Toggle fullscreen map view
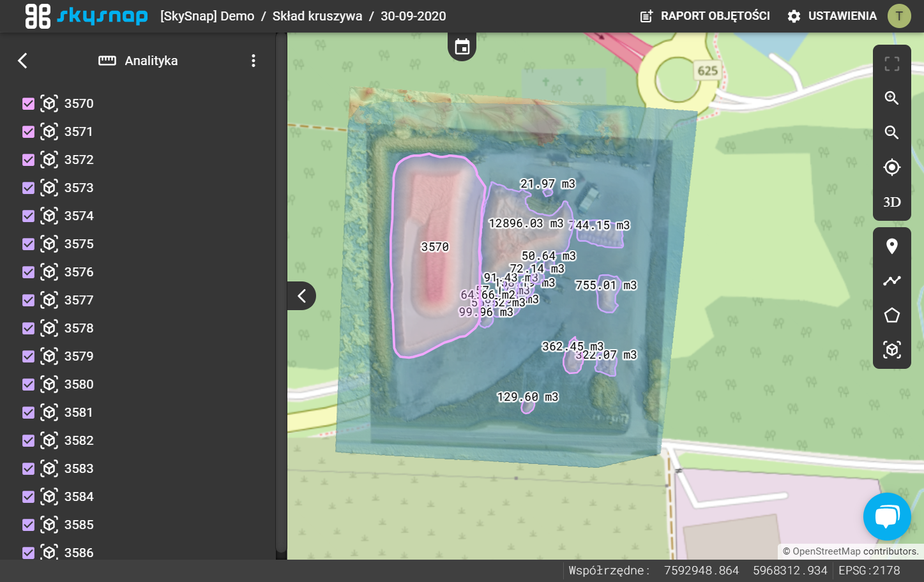The width and height of the screenshot is (924, 582). [x=892, y=64]
